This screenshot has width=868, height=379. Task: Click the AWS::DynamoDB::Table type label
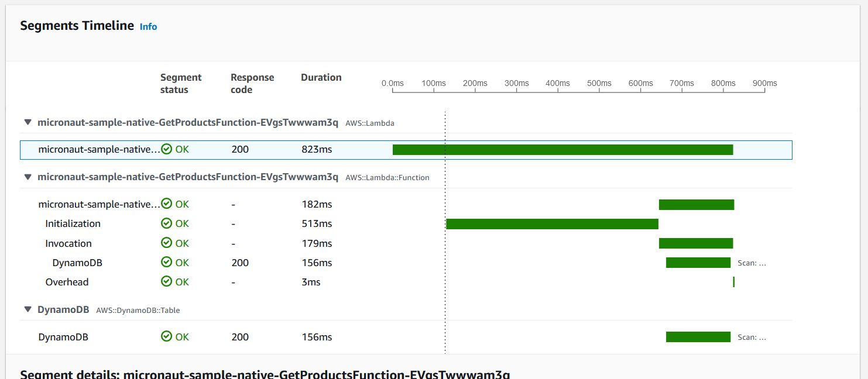(138, 311)
